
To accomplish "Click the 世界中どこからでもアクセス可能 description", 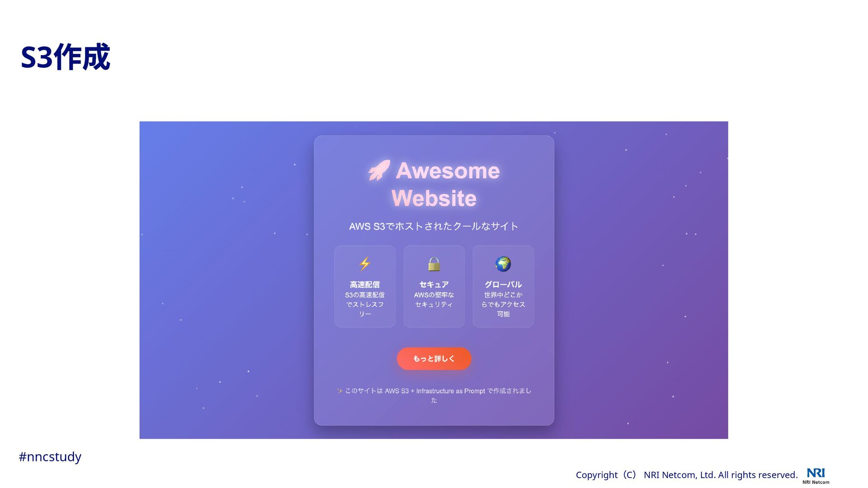I will (503, 305).
